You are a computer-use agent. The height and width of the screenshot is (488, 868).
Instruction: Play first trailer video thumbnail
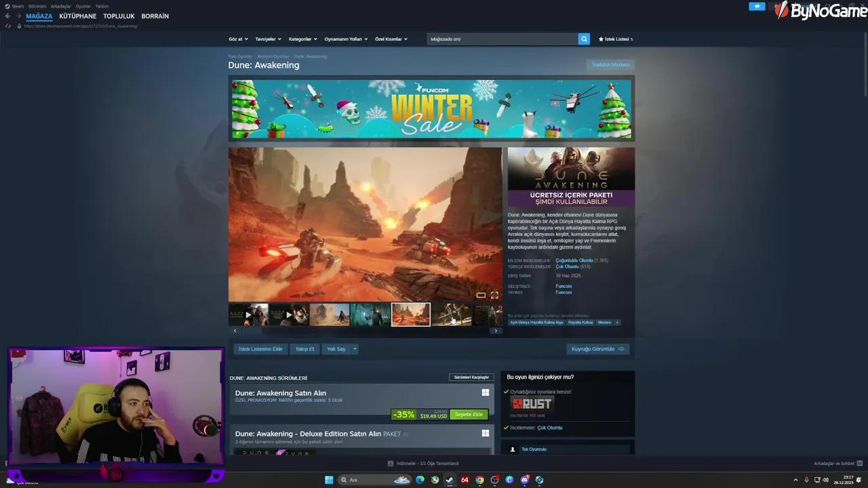tap(248, 314)
